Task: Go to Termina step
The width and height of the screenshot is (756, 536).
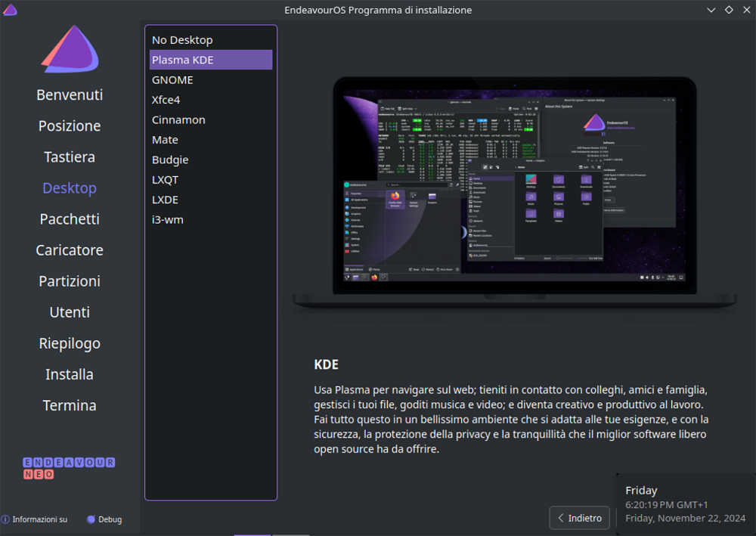Action: (70, 405)
